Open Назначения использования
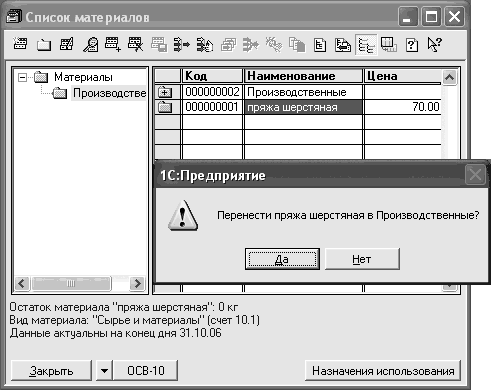This screenshot has height=390, width=491. [383, 370]
